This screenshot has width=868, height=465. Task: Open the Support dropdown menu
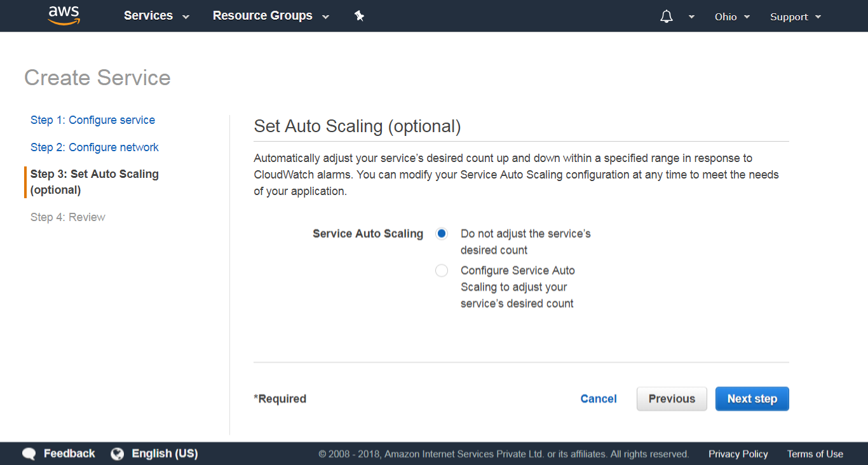(x=796, y=17)
